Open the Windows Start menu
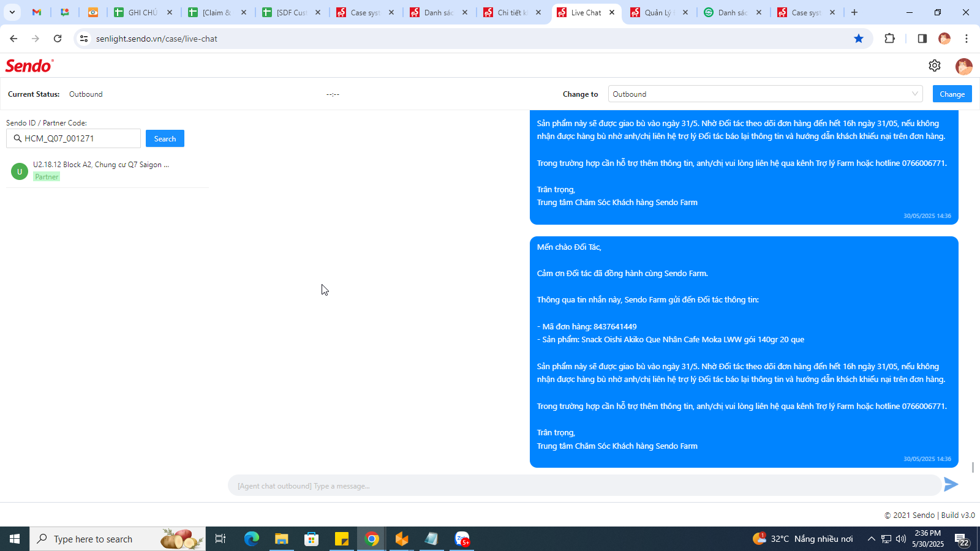The height and width of the screenshot is (551, 980). pyautogui.click(x=15, y=539)
